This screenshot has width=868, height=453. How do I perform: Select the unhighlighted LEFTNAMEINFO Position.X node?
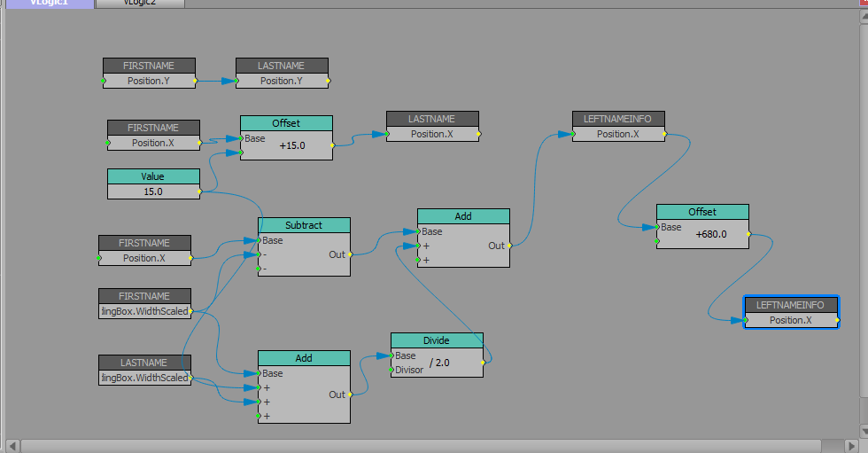point(618,126)
